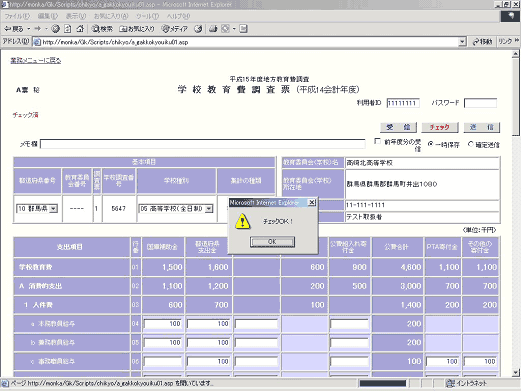The width and height of the screenshot is (521, 391).
Task: Click the user ID field showing 11111111
Action: pyautogui.click(x=403, y=103)
